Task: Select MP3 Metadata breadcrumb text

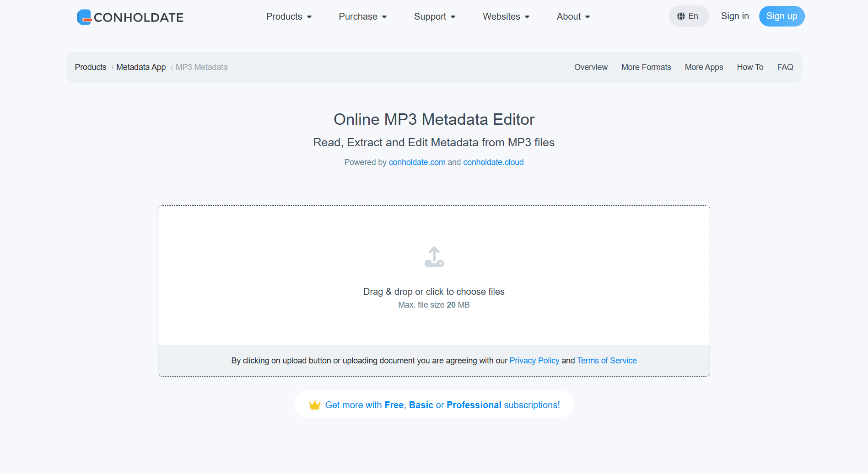Action: tap(201, 67)
